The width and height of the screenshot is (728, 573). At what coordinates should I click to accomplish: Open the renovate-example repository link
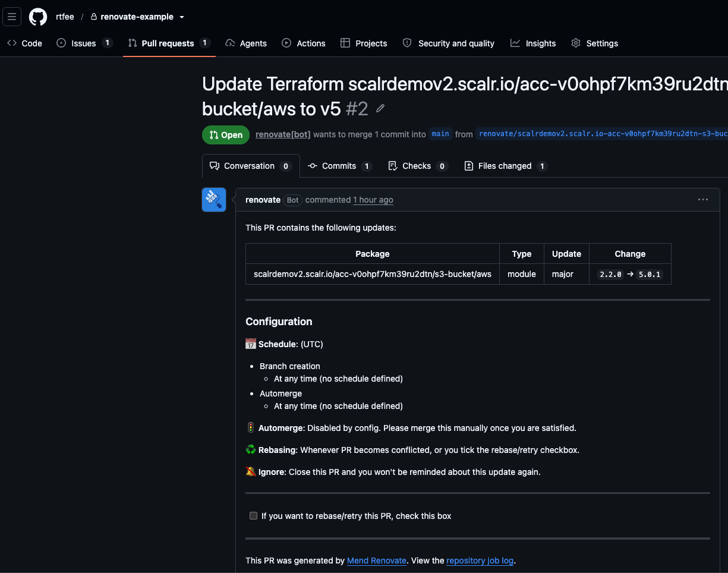pos(137,17)
